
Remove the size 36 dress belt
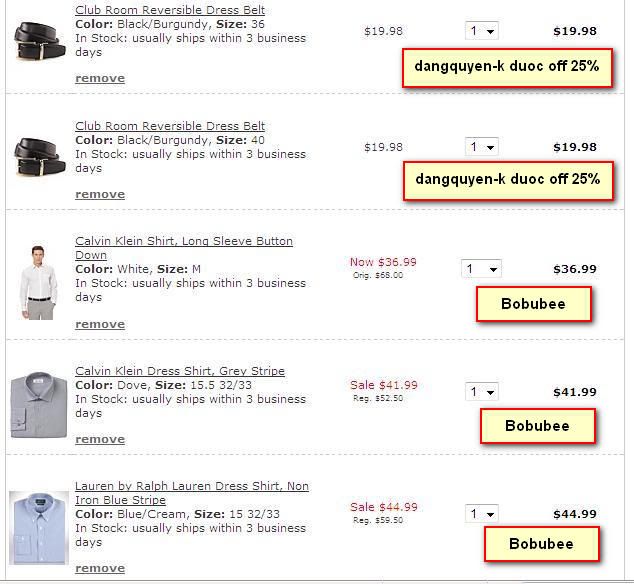tap(100, 78)
